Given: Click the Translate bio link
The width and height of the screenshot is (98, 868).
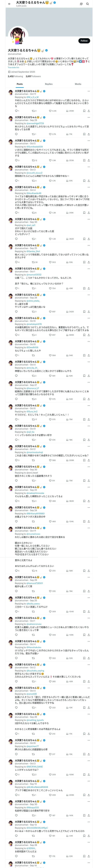Looking at the screenshot, I should point(14,67).
